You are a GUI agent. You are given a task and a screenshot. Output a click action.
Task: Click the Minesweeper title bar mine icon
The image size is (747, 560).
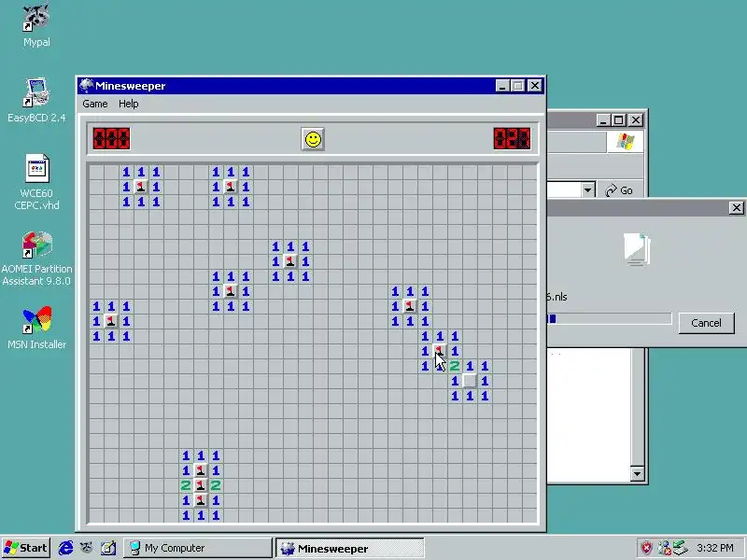[x=86, y=86]
